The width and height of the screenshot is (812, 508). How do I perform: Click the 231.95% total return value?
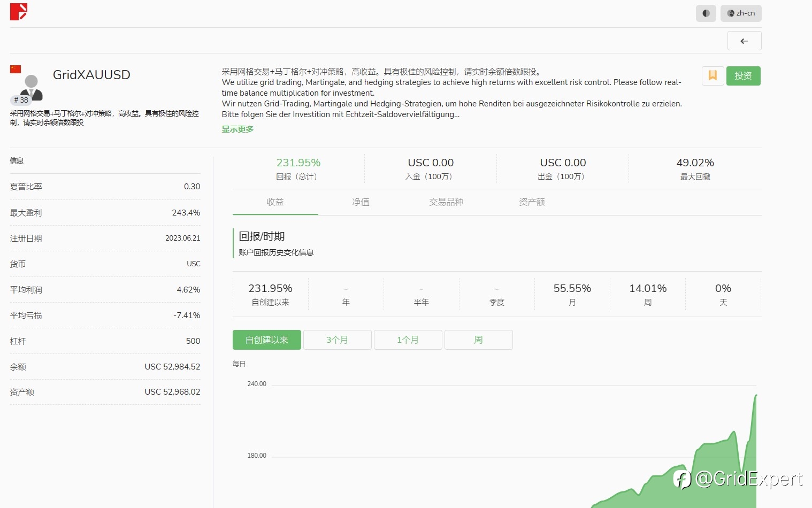click(x=298, y=163)
